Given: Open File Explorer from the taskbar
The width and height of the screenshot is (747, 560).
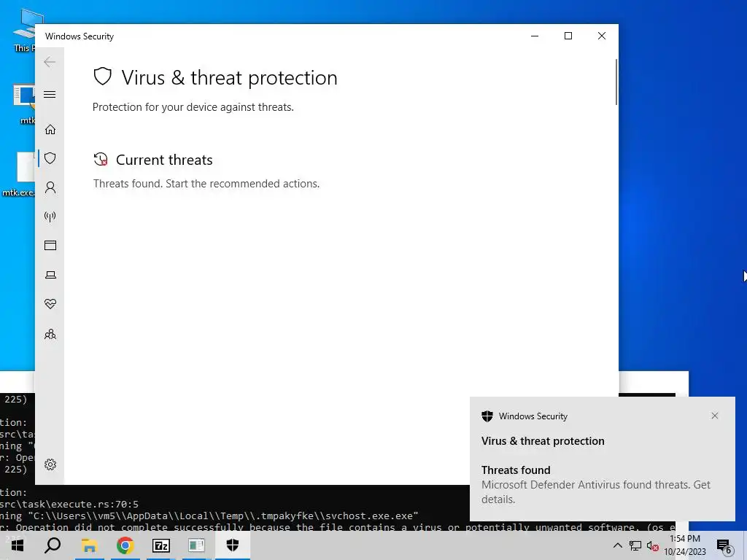Looking at the screenshot, I should [x=89, y=545].
